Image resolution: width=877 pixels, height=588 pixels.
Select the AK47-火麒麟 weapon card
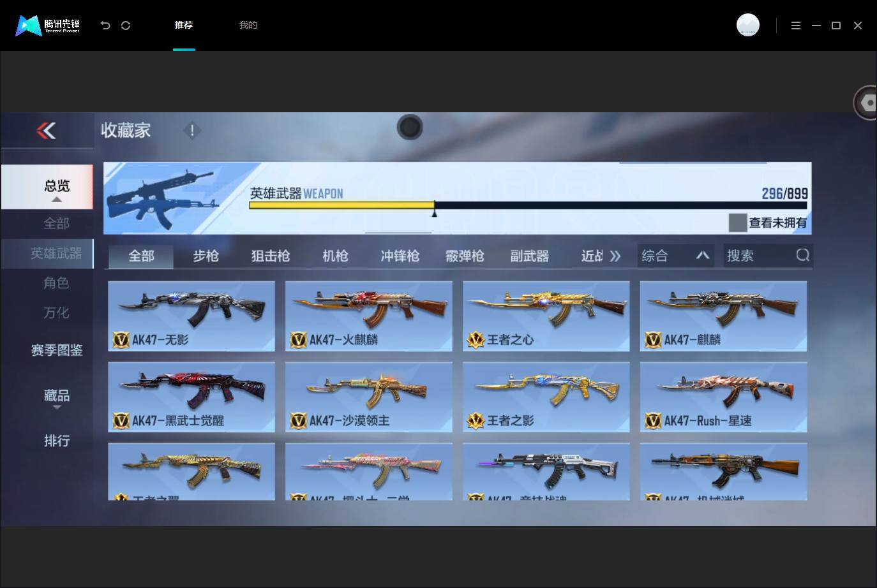pyautogui.click(x=369, y=316)
